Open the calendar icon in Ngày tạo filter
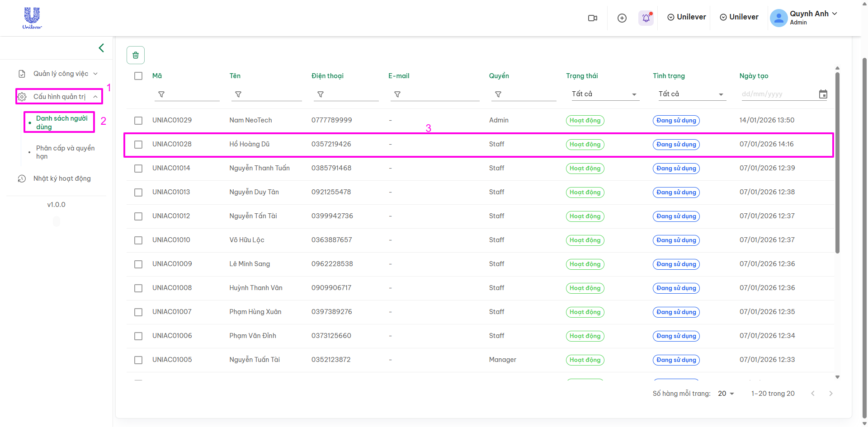This screenshot has width=868, height=427. (x=823, y=94)
